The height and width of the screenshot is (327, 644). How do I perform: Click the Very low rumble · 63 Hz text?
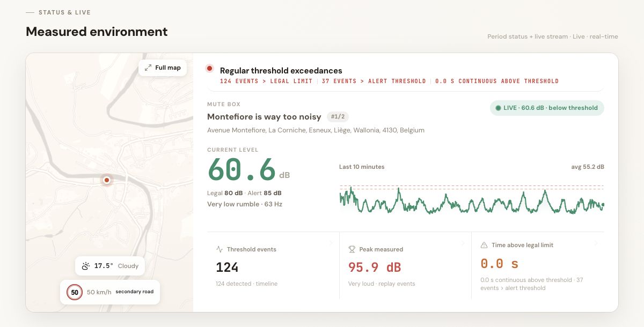pyautogui.click(x=245, y=204)
